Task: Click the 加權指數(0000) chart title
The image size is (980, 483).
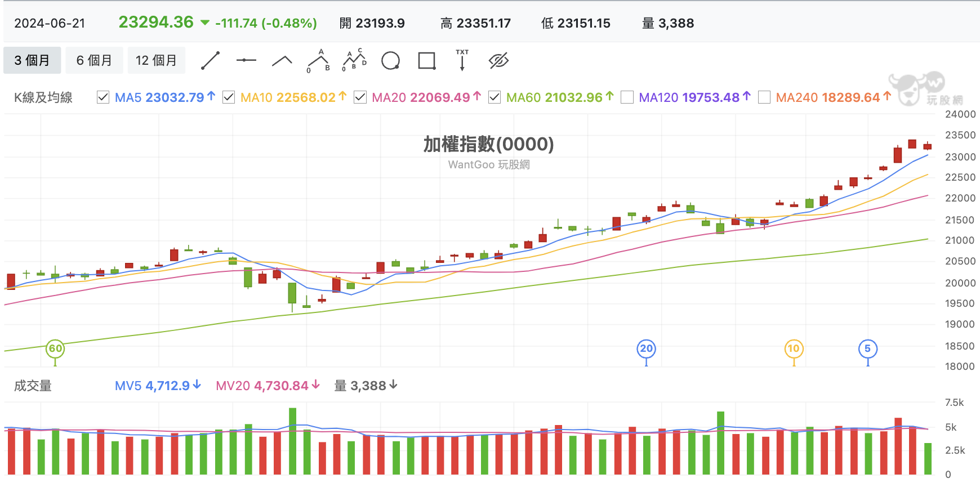Action: click(x=489, y=144)
